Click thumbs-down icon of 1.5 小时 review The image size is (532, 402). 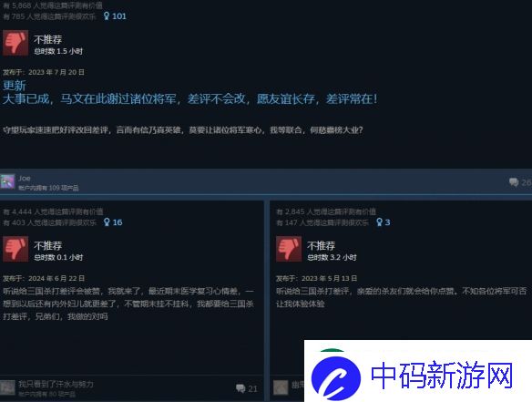(x=15, y=43)
